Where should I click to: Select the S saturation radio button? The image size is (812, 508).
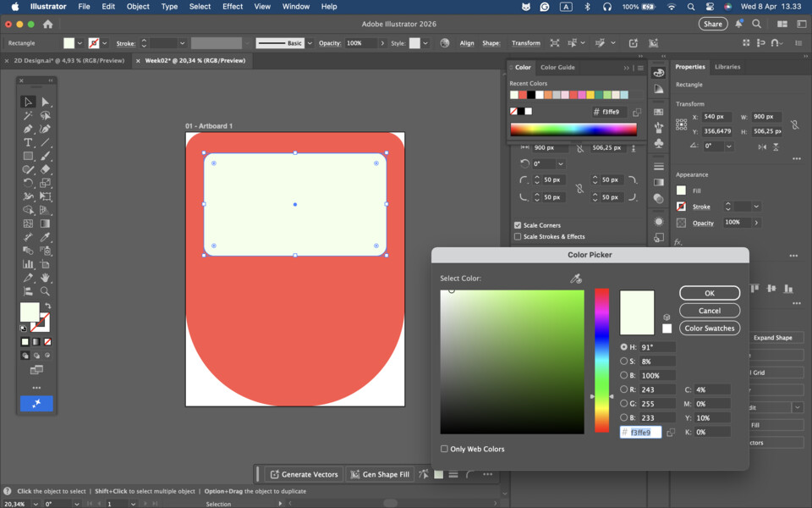pyautogui.click(x=624, y=362)
